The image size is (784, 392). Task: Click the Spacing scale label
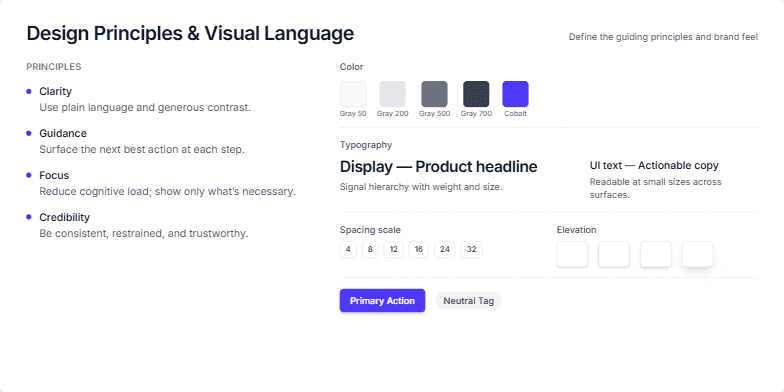tap(370, 230)
